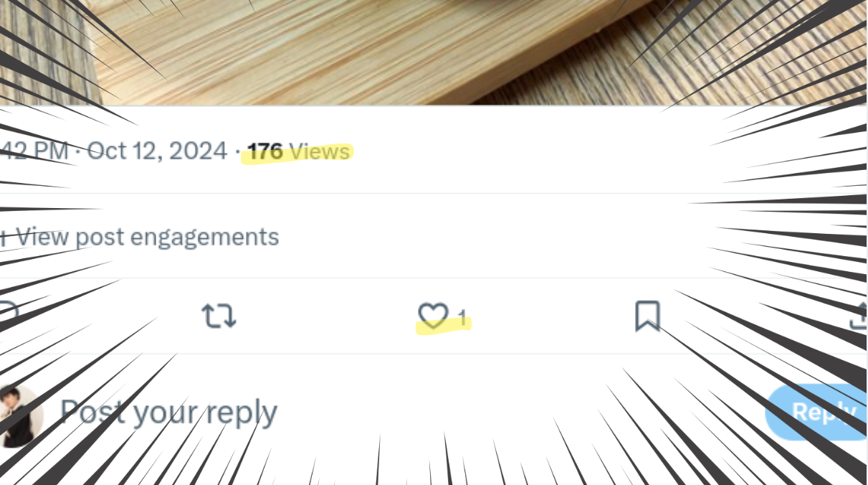
Task: Click the word Views after 176
Action: tap(320, 151)
